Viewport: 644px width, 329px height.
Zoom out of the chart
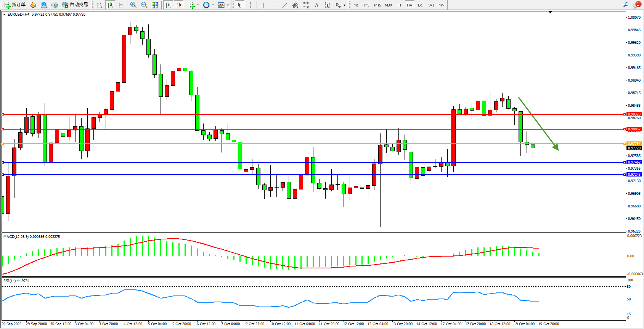(x=144, y=5)
